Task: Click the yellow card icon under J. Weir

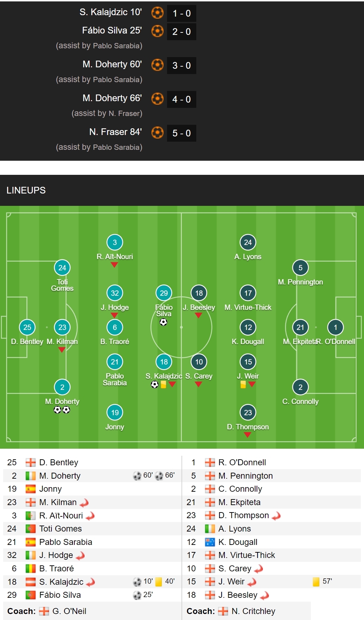Action: point(243,385)
